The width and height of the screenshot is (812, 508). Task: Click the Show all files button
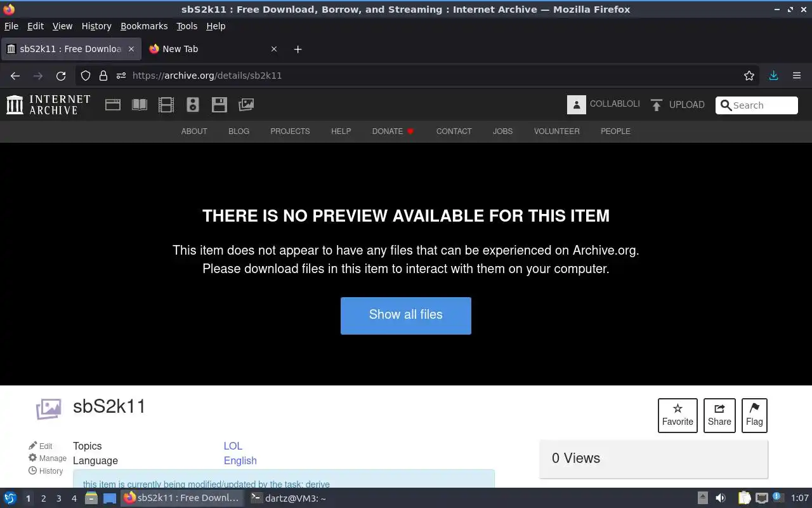click(406, 316)
